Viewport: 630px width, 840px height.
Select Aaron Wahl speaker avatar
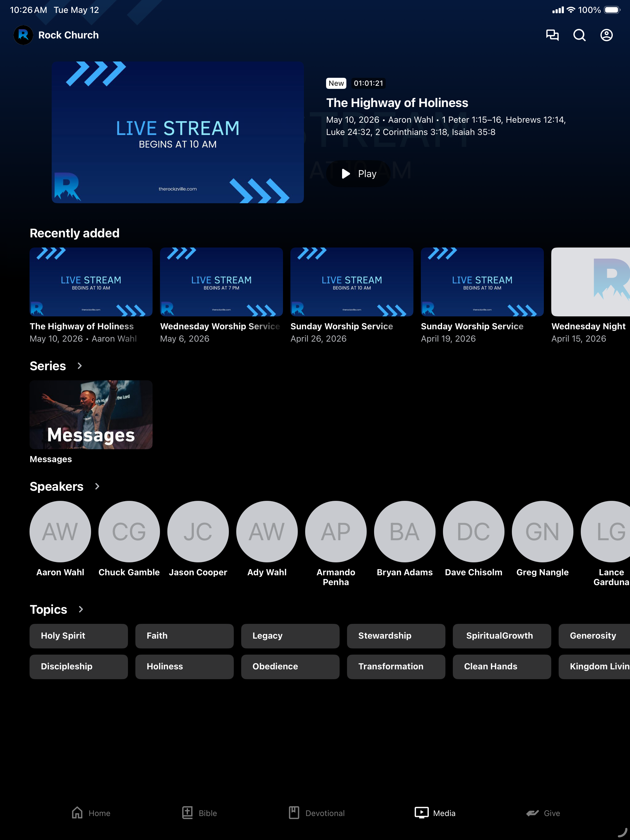tap(60, 531)
